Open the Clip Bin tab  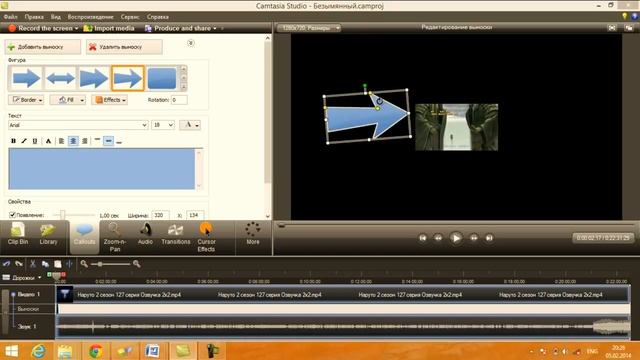[x=18, y=235]
